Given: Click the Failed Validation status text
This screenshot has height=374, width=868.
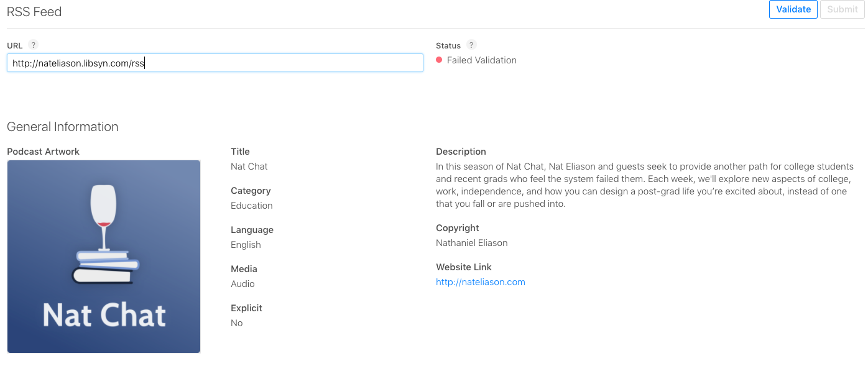Looking at the screenshot, I should coord(482,60).
